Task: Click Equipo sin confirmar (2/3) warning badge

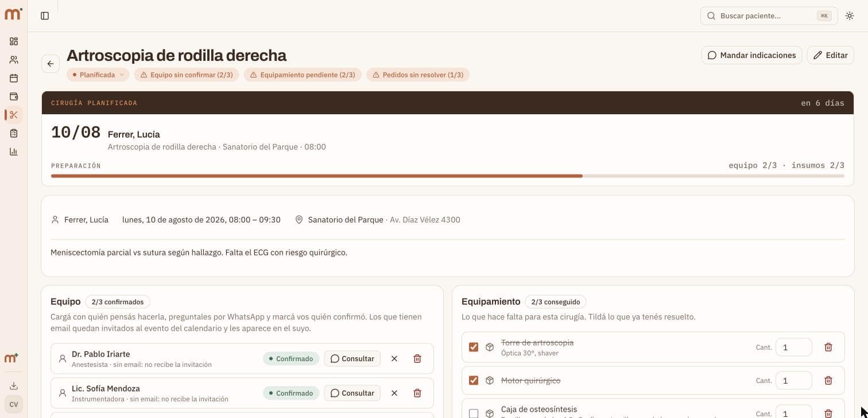Action: tap(187, 75)
